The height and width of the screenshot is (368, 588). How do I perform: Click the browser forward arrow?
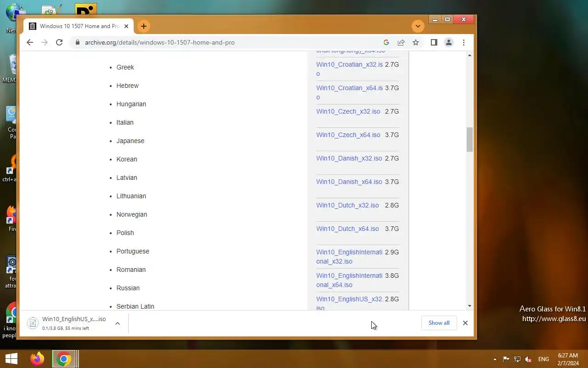pos(45,42)
